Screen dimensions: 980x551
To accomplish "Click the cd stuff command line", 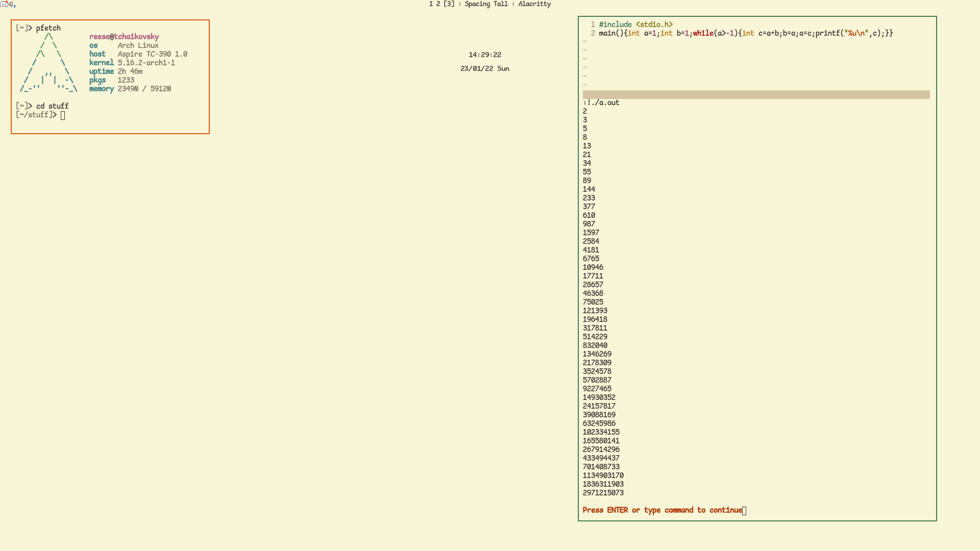I will point(52,106).
